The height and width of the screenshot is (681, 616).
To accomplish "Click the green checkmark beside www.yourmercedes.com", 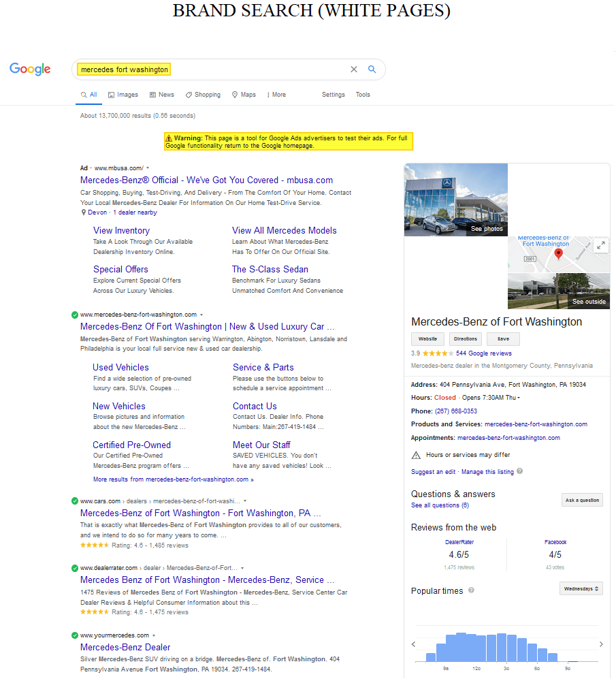I will click(75, 636).
